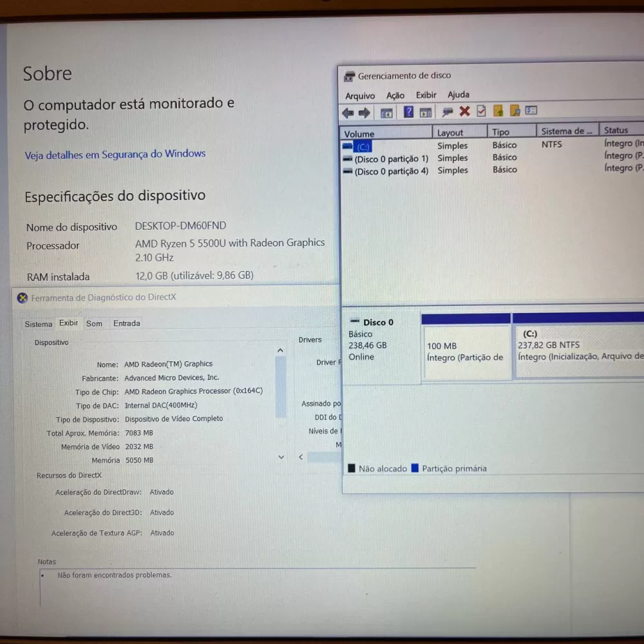Click the last settings list toolbar icon

(531, 111)
